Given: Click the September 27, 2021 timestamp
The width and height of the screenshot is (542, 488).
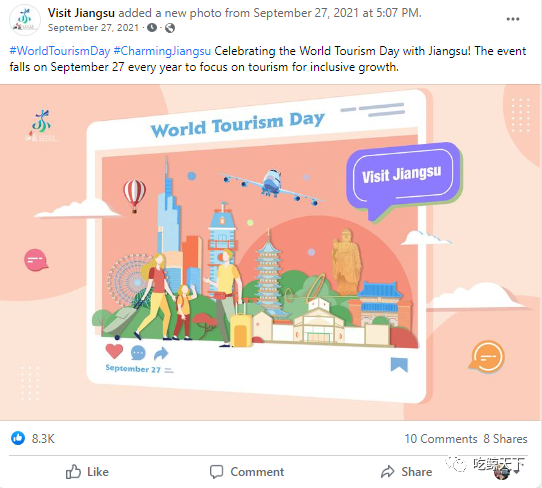Looking at the screenshot, I should pyautogui.click(x=93, y=28).
